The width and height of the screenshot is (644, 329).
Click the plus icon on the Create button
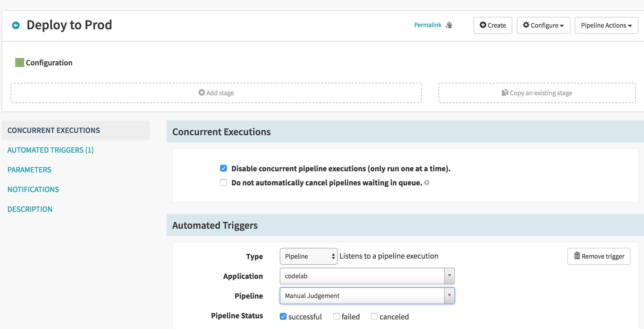tap(483, 25)
